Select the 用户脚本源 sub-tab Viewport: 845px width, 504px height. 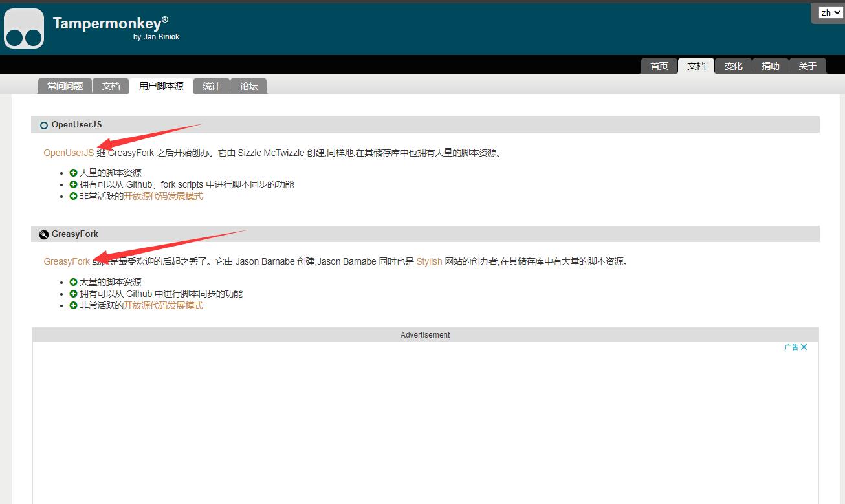161,86
